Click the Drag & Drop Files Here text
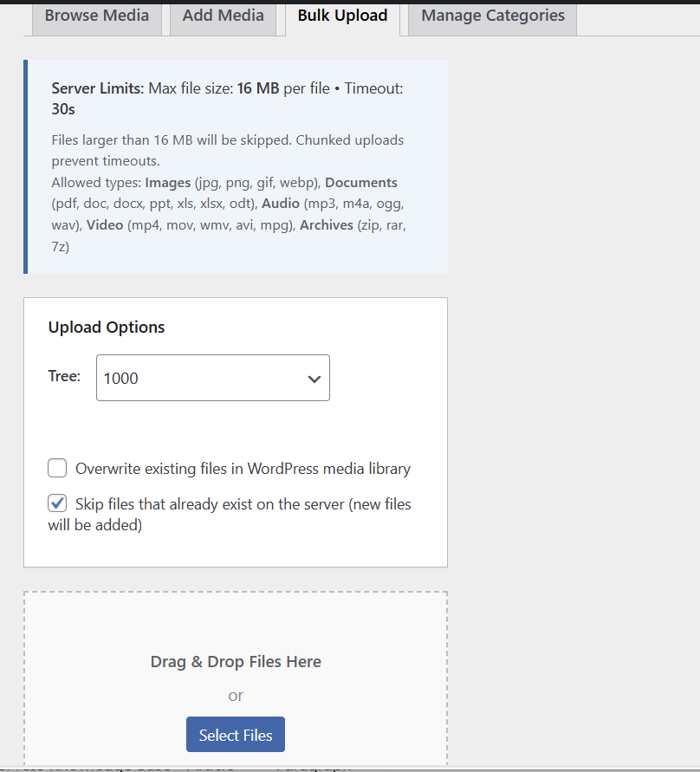700x772 pixels. coord(236,662)
